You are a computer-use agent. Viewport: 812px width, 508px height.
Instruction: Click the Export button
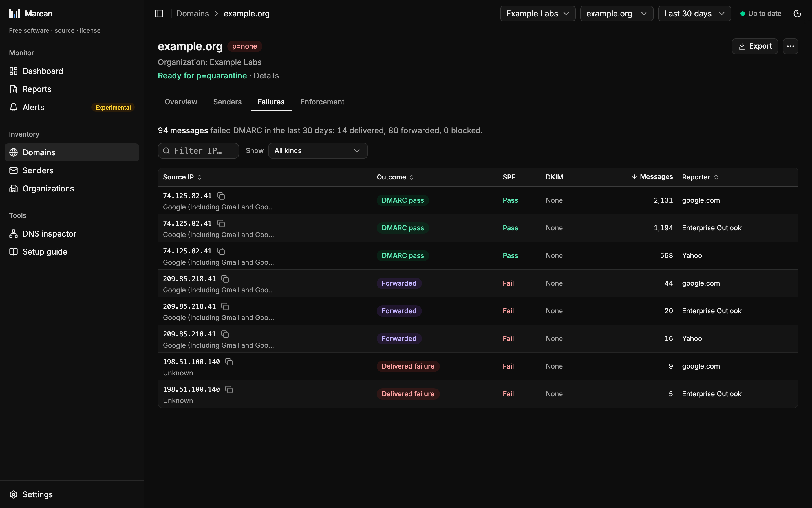click(x=754, y=46)
